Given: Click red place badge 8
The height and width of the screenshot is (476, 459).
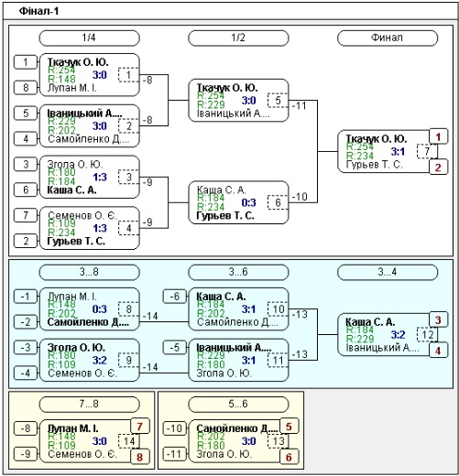Looking at the screenshot, I should click(140, 457).
